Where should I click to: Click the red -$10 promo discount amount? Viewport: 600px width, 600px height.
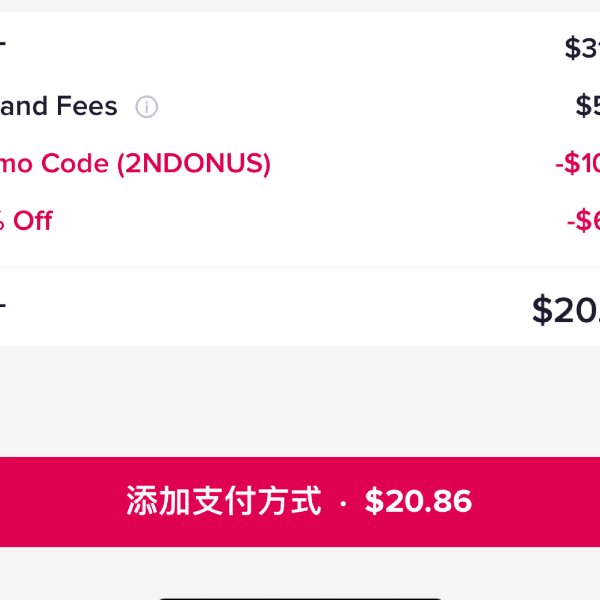(577, 163)
